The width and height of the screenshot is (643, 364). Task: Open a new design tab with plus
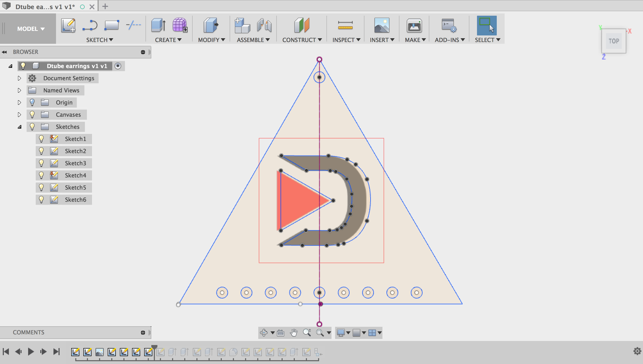coord(105,6)
